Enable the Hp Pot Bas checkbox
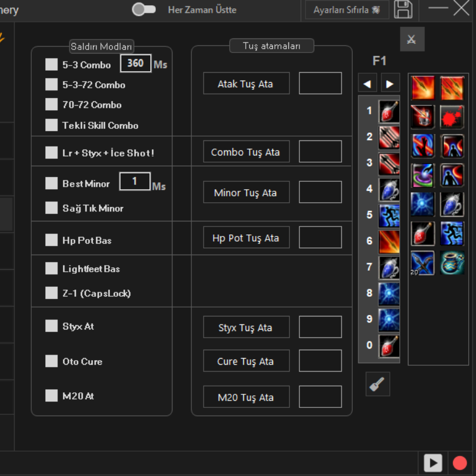Viewport: 476px width, 476px height. 51,240
